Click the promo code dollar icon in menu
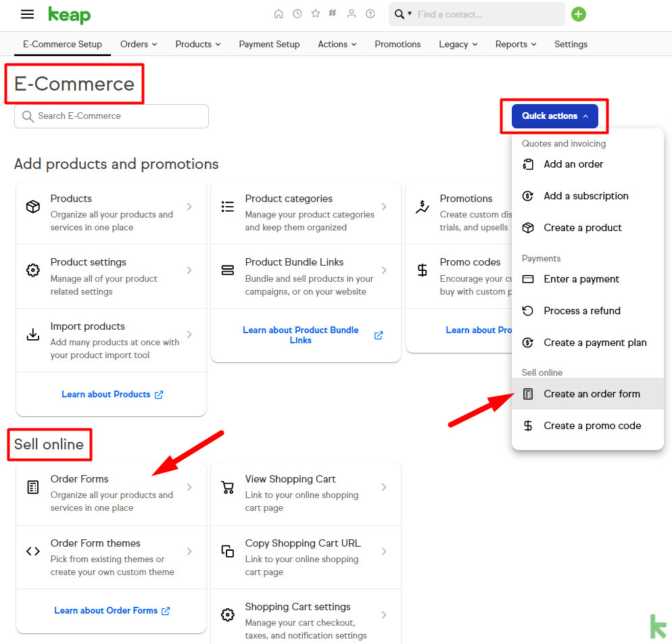This screenshot has height=644, width=672. tap(528, 426)
